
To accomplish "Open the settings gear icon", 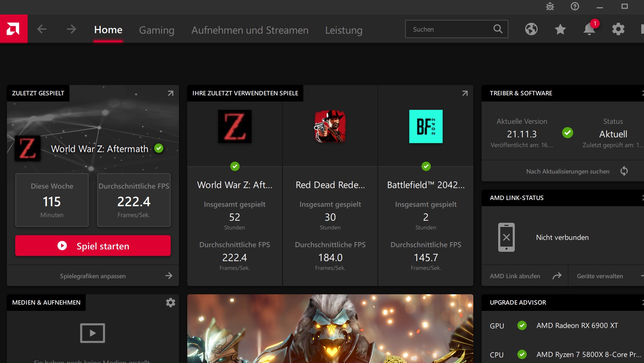I will tap(618, 29).
